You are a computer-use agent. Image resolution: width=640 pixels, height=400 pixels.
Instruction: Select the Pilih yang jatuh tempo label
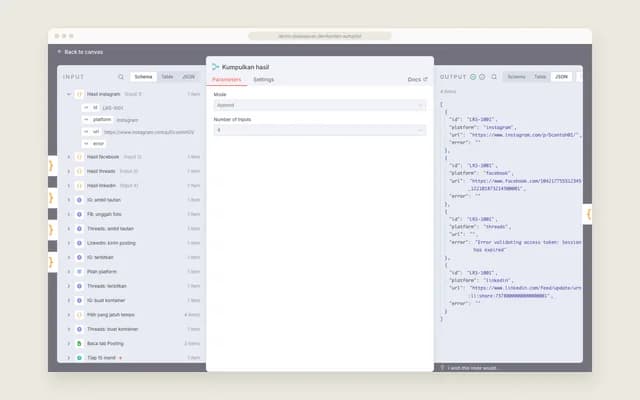(x=111, y=315)
